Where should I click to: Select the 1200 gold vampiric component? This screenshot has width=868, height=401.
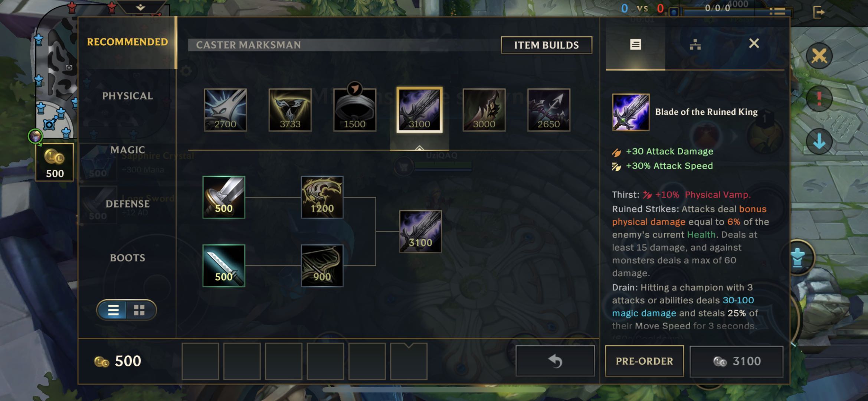coord(322,197)
